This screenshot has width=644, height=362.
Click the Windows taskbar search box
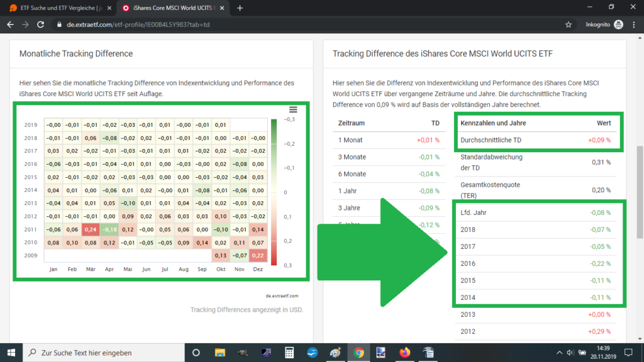104,353
